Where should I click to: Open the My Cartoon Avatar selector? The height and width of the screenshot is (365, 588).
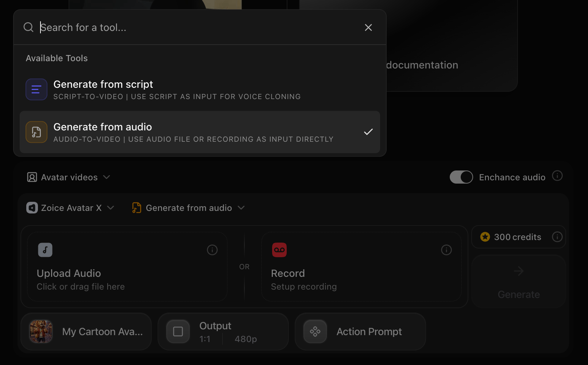[86, 331]
